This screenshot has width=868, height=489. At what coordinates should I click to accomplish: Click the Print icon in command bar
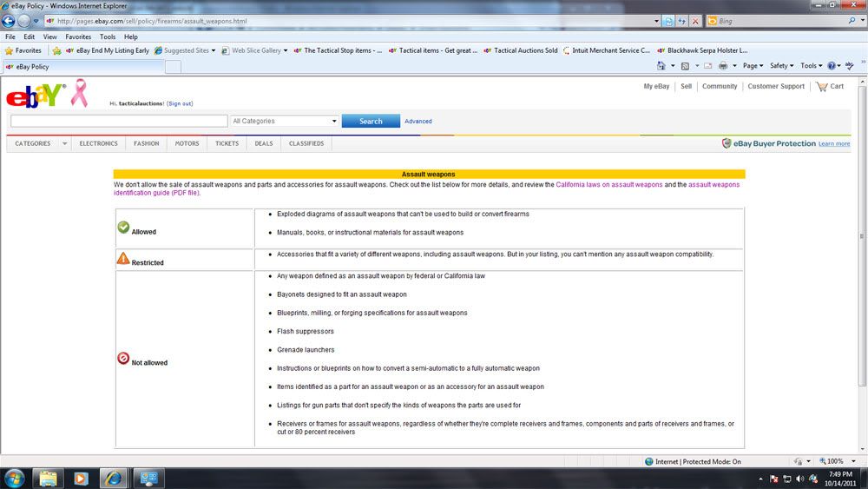(722, 66)
